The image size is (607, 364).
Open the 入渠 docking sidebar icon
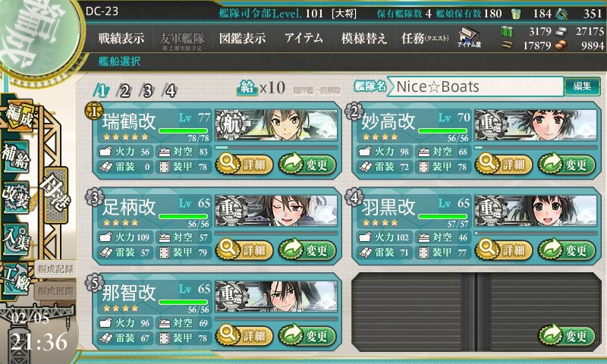pyautogui.click(x=16, y=239)
